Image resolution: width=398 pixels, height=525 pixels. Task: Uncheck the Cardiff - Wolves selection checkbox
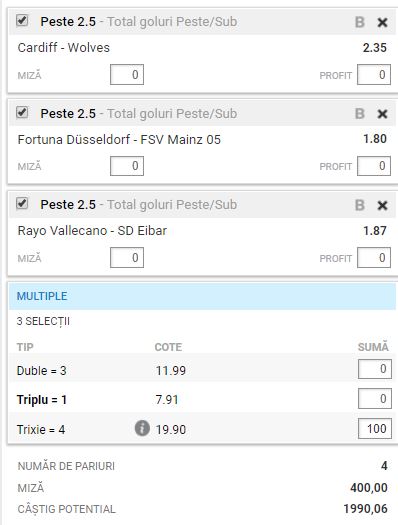22,21
